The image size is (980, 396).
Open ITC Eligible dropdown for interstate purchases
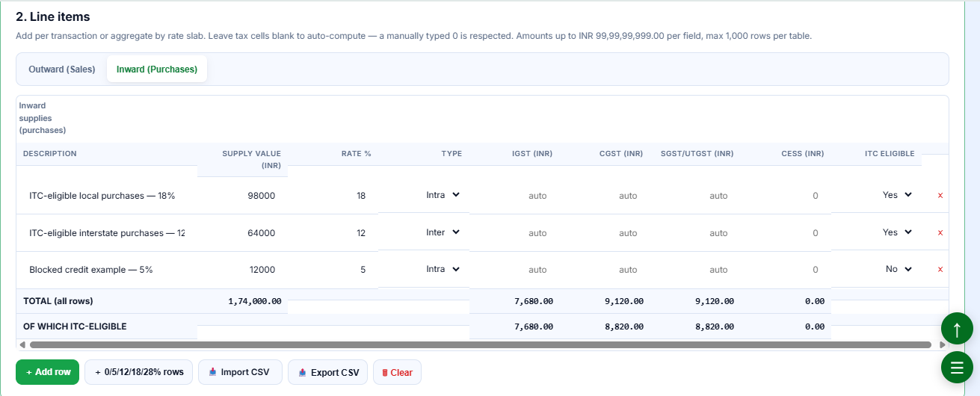tap(896, 232)
